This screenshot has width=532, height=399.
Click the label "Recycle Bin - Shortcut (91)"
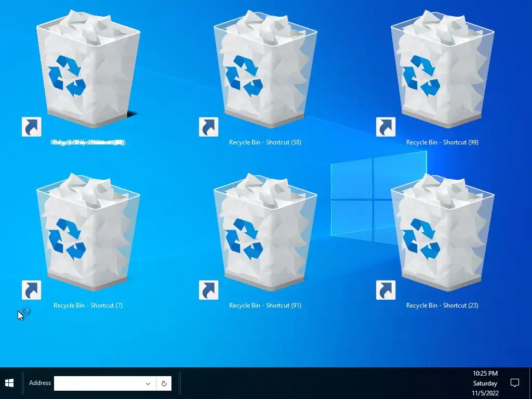265,305
